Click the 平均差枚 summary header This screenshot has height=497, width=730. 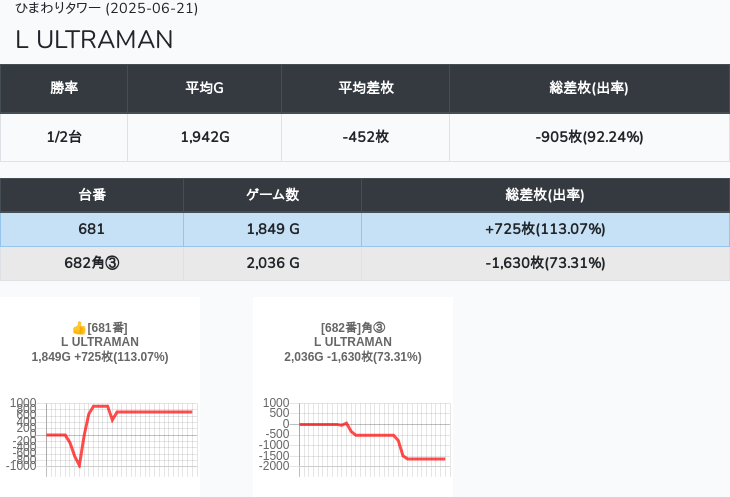pos(365,88)
